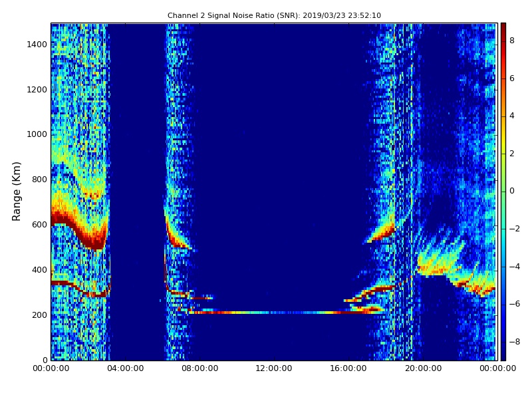
Task: Click the colorbar label −6
Action: pos(515,304)
